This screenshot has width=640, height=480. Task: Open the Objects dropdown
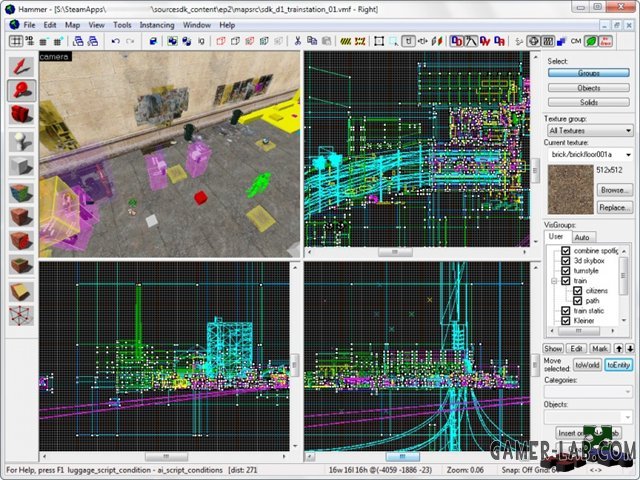pos(588,416)
